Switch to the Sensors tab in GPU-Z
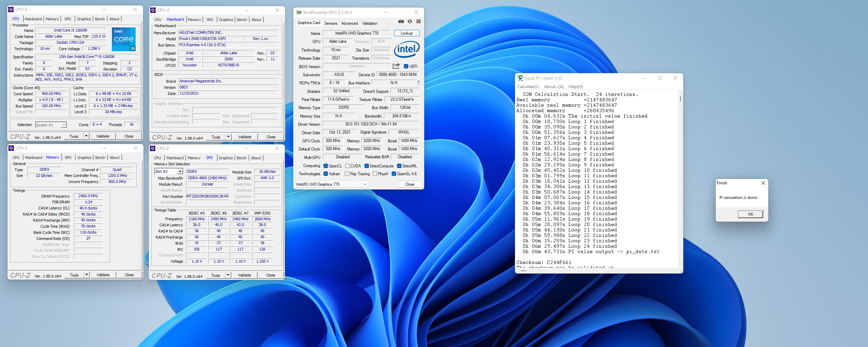The height and width of the screenshot is (347, 868). pos(331,23)
